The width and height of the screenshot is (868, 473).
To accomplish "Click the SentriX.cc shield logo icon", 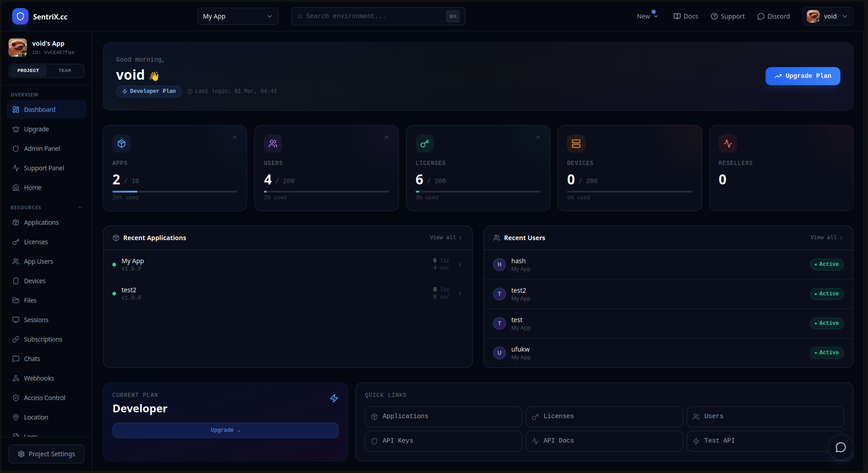I will coord(20,17).
